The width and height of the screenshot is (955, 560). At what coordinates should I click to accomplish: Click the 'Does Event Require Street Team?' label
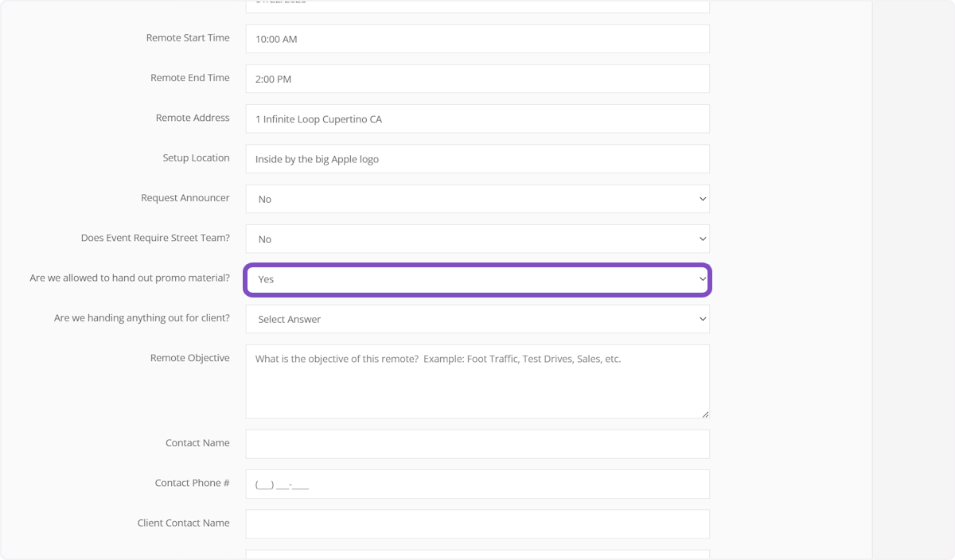(155, 238)
